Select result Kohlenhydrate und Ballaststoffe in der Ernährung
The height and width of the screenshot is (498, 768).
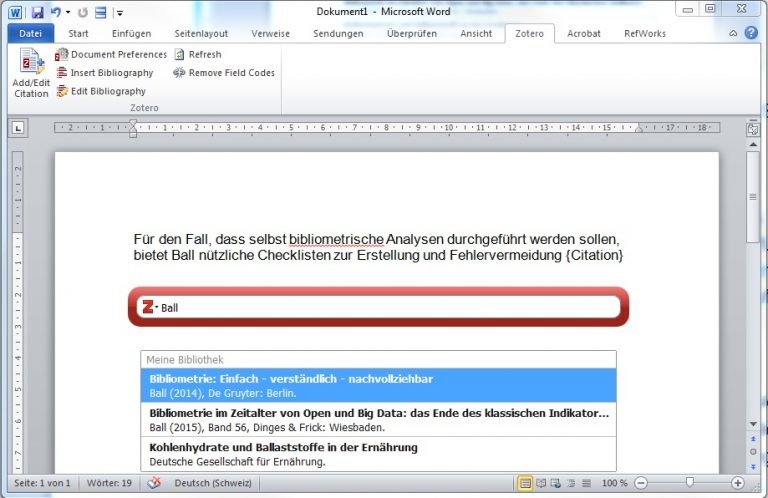378,454
